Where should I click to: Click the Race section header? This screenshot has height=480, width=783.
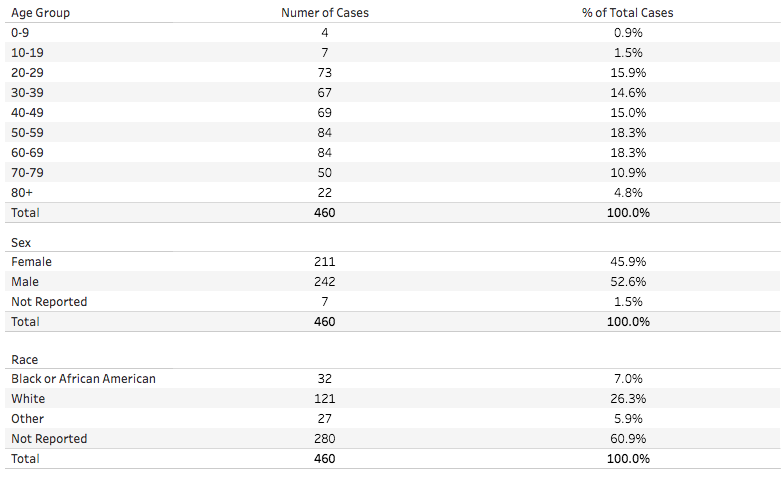(24, 359)
